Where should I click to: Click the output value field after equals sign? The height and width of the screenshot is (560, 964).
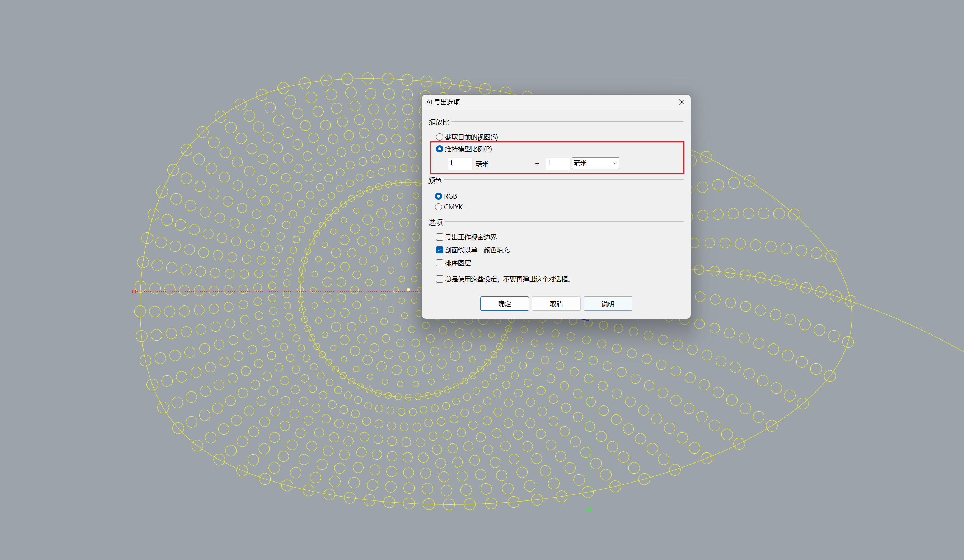(557, 163)
